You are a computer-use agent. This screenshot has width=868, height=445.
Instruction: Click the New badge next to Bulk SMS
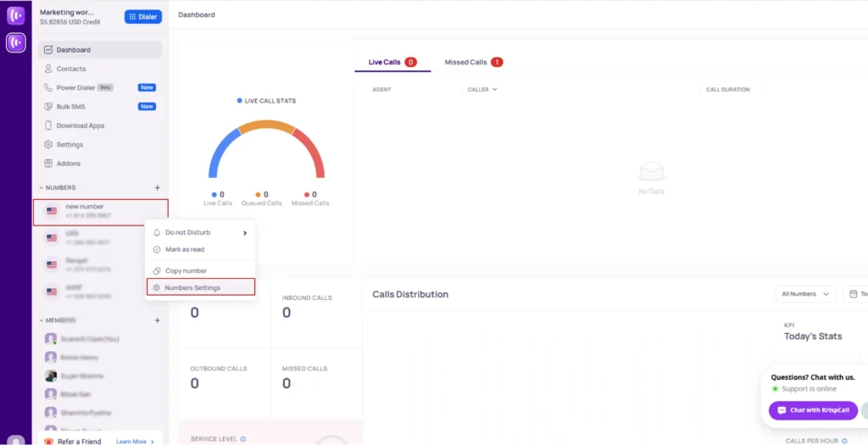click(x=147, y=106)
